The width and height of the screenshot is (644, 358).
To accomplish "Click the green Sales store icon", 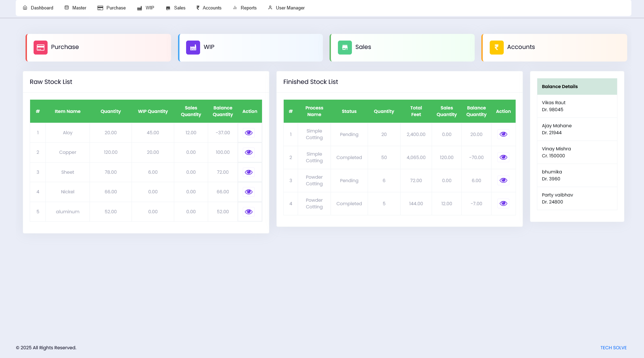I will click(345, 48).
